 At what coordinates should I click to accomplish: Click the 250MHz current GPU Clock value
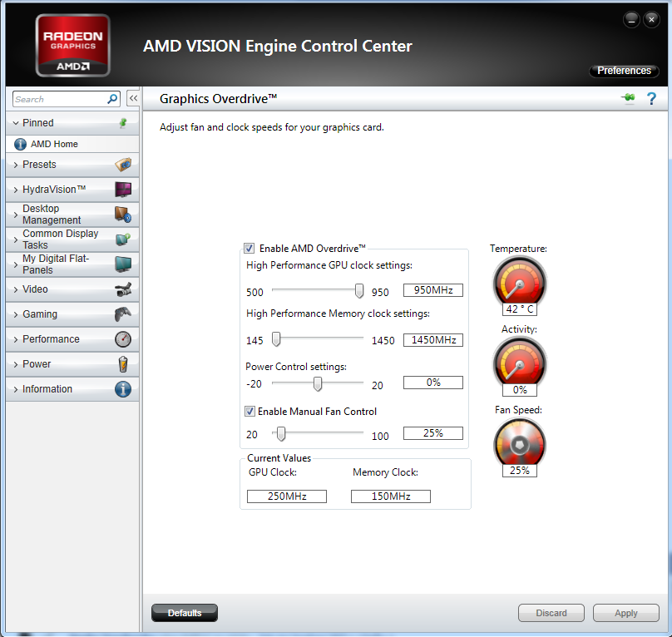pyautogui.click(x=287, y=496)
